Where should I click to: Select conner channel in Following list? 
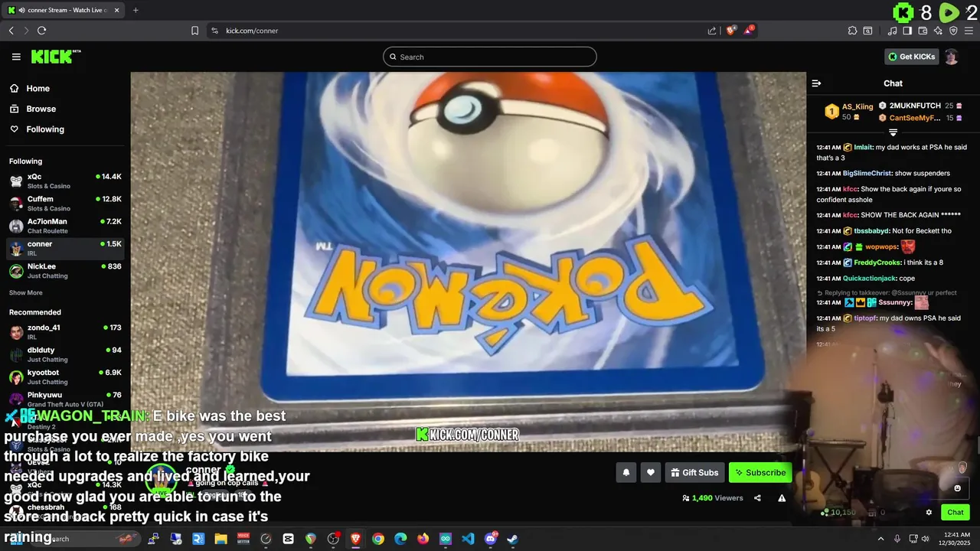pyautogui.click(x=65, y=248)
